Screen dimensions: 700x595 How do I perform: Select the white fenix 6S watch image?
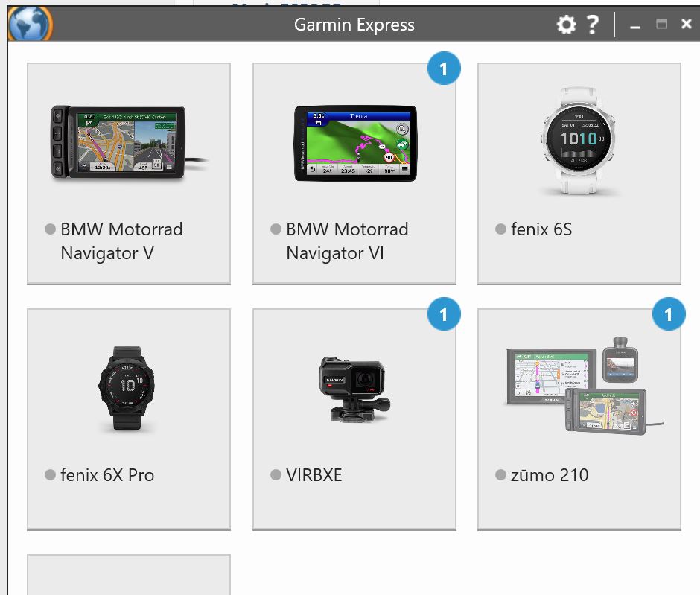[579, 141]
